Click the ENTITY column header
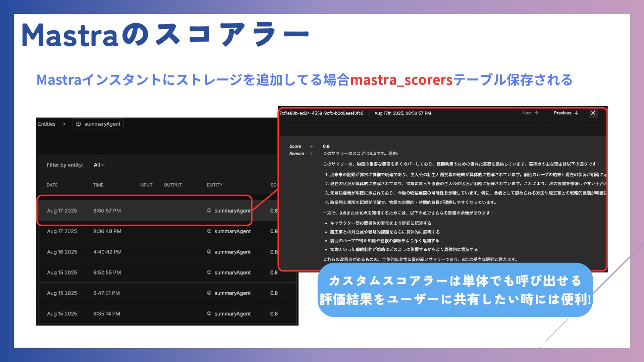 click(215, 185)
